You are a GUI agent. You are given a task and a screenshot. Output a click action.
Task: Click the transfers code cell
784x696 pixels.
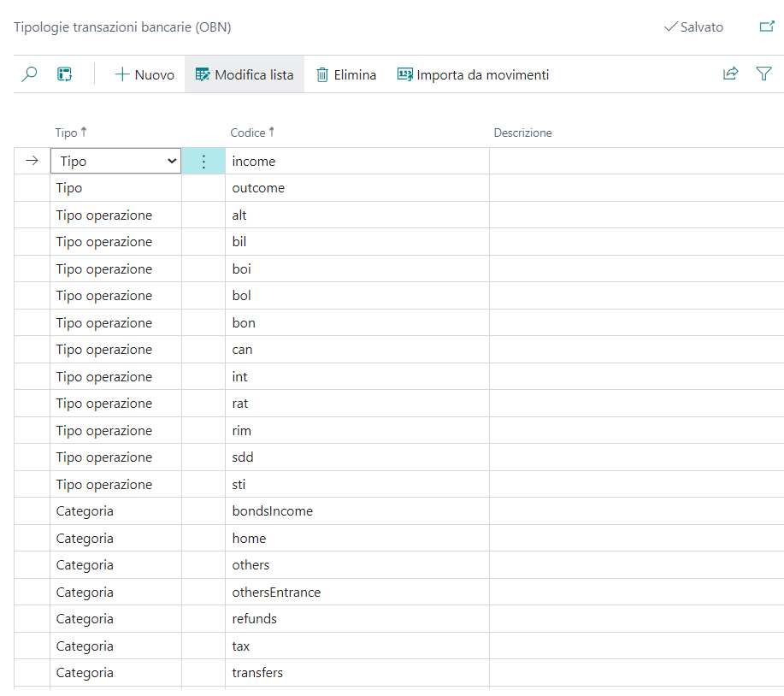tap(357, 673)
